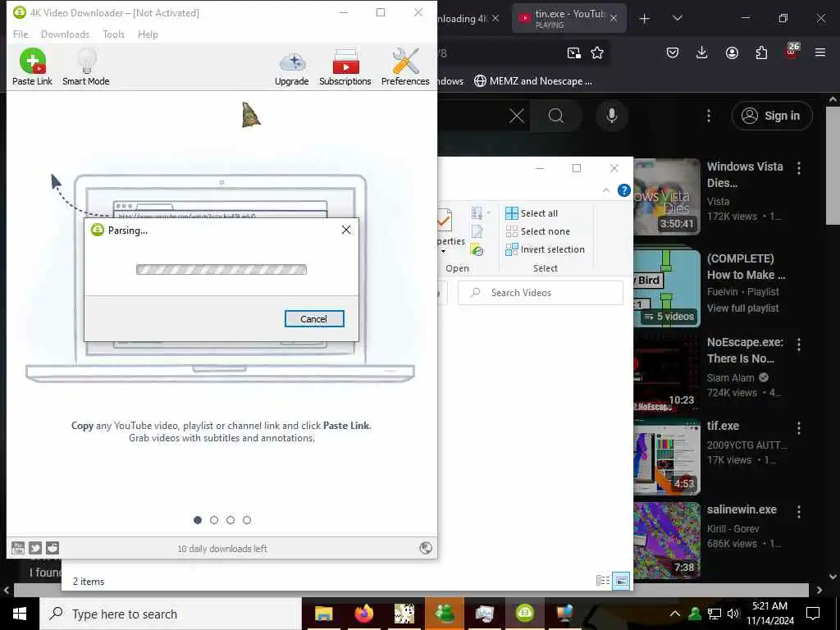Select the fourth onboarding page dot

(247, 520)
